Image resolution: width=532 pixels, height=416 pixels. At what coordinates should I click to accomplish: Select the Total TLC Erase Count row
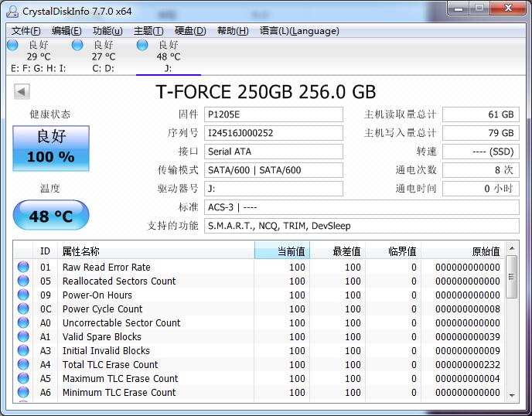click(x=259, y=364)
